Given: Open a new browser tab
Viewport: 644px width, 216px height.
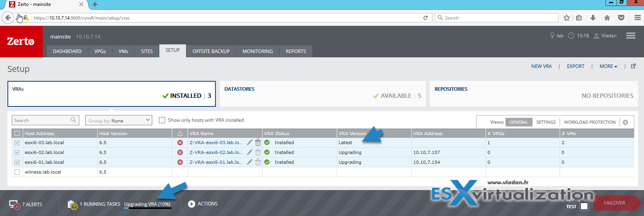Looking at the screenshot, I should tap(95, 4).
